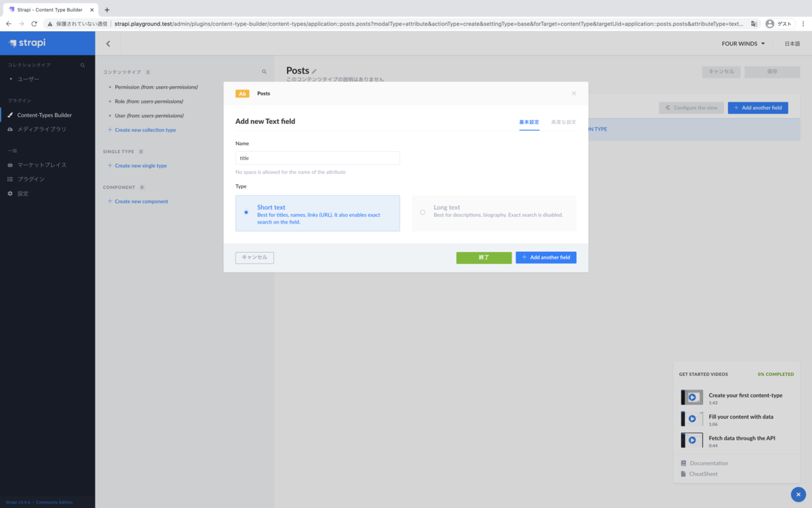Screen dimensions: 812x508
Task: Reload the page in the browser
Action: point(34,24)
